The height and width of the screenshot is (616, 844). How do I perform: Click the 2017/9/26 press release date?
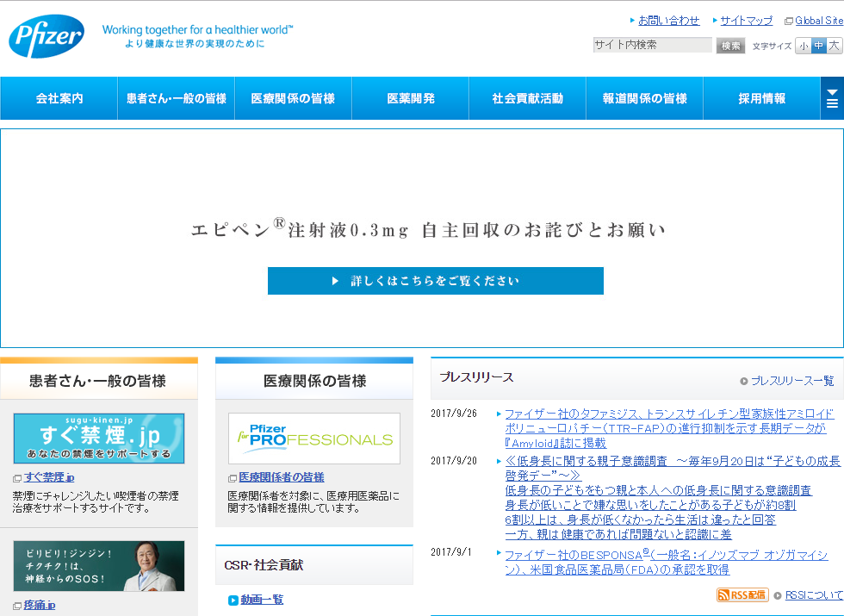click(454, 414)
